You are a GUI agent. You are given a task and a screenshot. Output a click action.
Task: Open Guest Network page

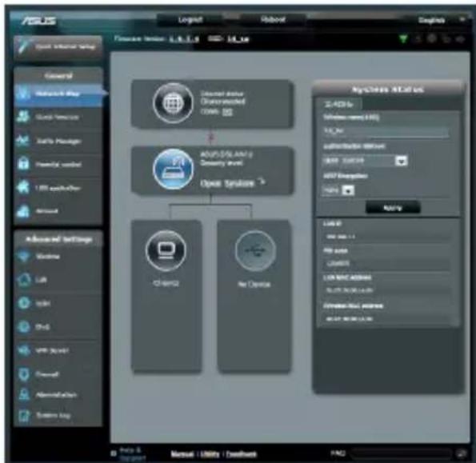coord(58,117)
